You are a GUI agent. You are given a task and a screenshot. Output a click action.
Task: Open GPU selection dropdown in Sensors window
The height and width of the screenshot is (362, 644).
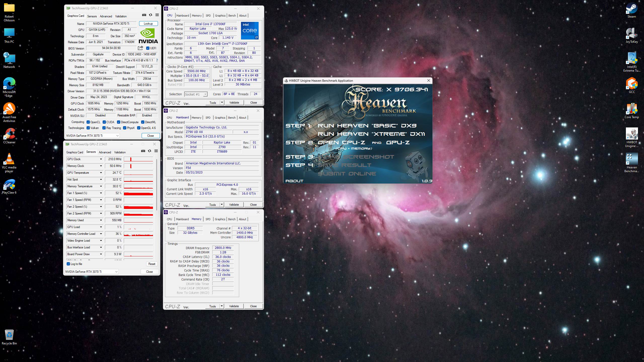[91, 272]
